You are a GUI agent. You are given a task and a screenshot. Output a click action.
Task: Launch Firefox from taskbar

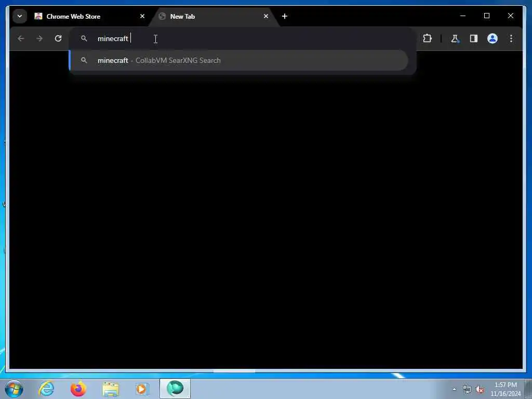coord(78,389)
